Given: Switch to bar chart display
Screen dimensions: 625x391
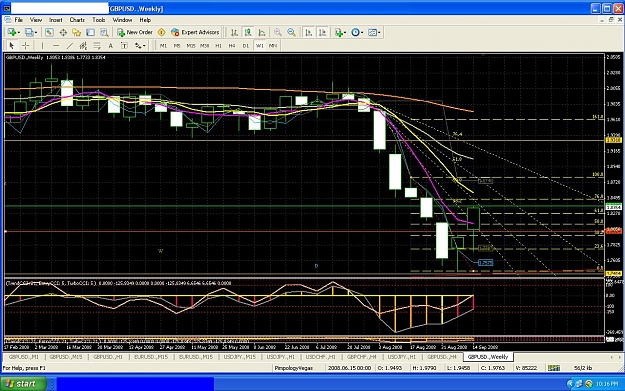Looking at the screenshot, I should tap(234, 32).
